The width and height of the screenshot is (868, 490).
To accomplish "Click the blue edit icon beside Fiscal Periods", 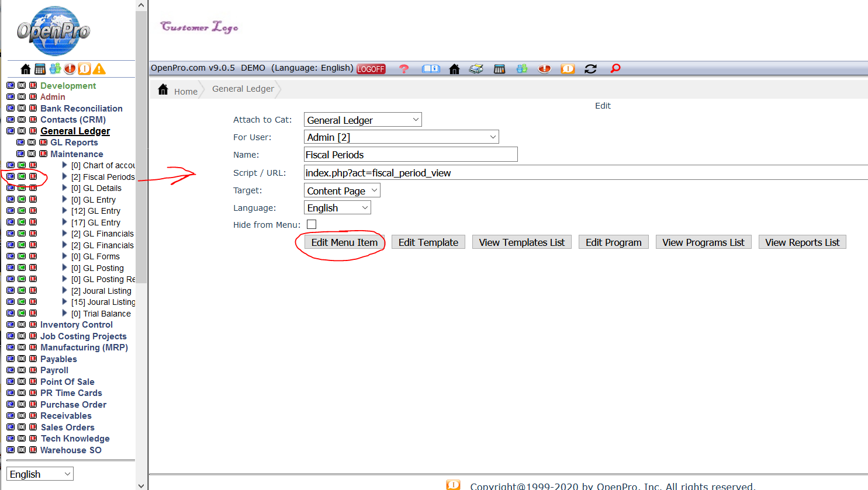I will click(11, 176).
